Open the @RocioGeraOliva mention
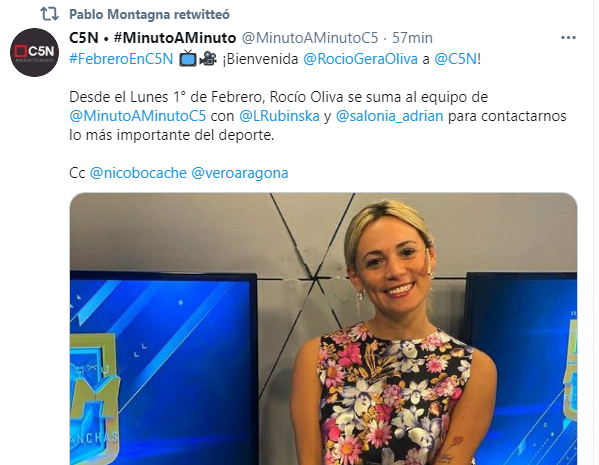 (360, 59)
